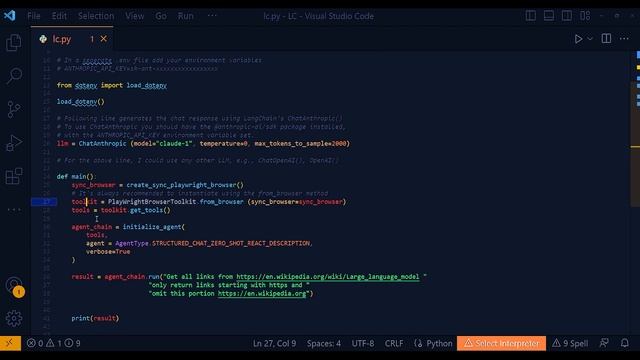Change indentation via Spaces: 4
This screenshot has height=360, width=640.
click(324, 343)
